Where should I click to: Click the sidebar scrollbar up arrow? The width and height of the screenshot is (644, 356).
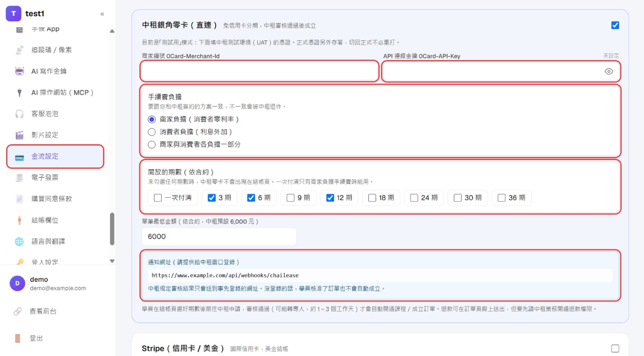pos(112,31)
